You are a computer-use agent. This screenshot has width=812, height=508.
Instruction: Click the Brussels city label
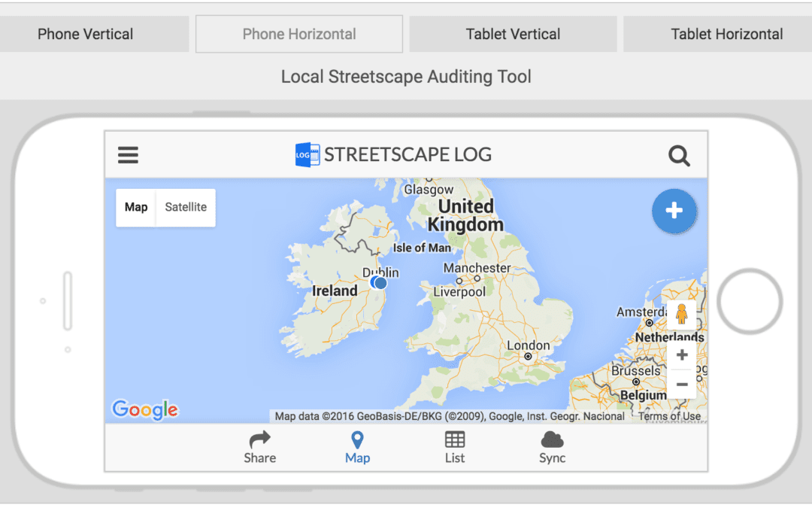point(636,371)
